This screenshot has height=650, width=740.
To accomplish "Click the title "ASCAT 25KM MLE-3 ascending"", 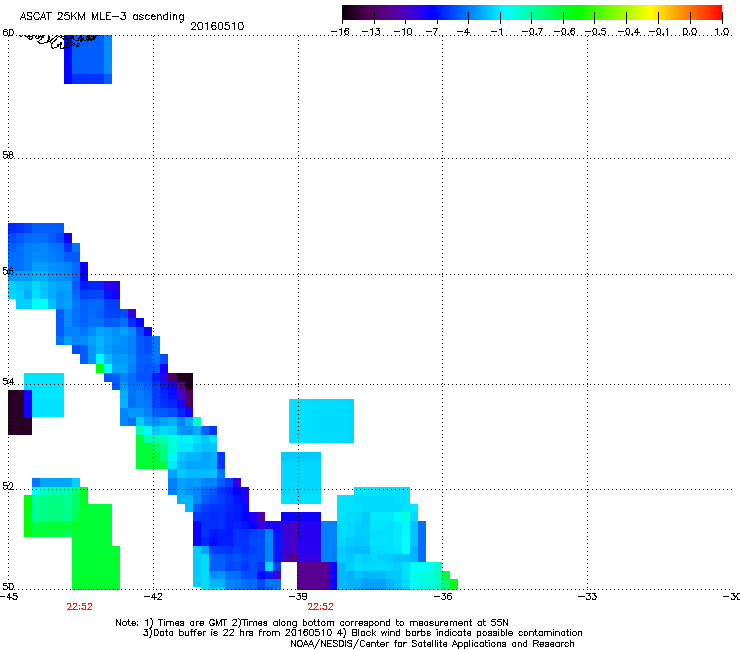I will pyautogui.click(x=102, y=16).
